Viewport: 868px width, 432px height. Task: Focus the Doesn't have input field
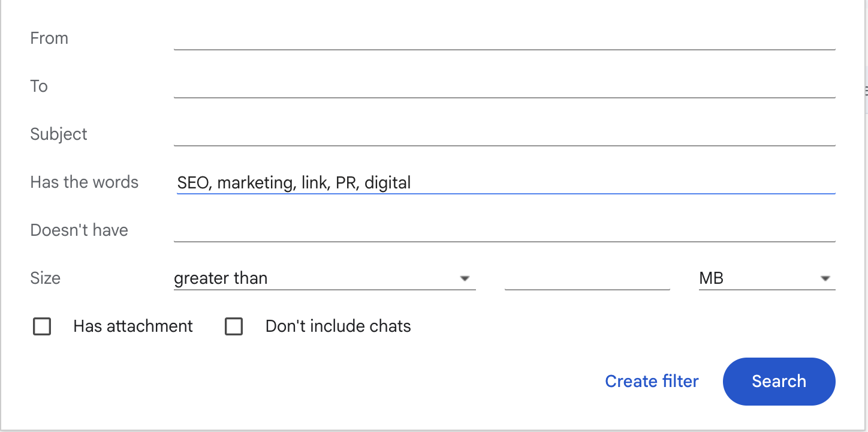(x=504, y=230)
